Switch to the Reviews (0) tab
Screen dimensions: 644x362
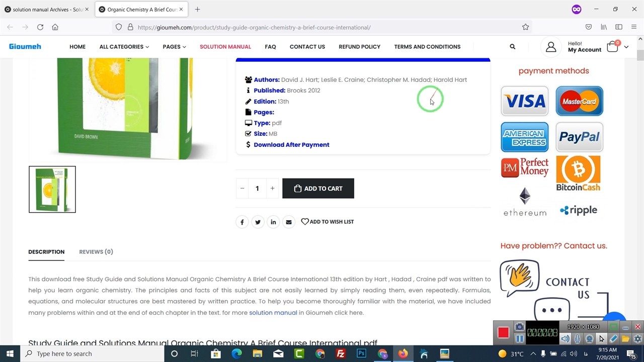[96, 252]
